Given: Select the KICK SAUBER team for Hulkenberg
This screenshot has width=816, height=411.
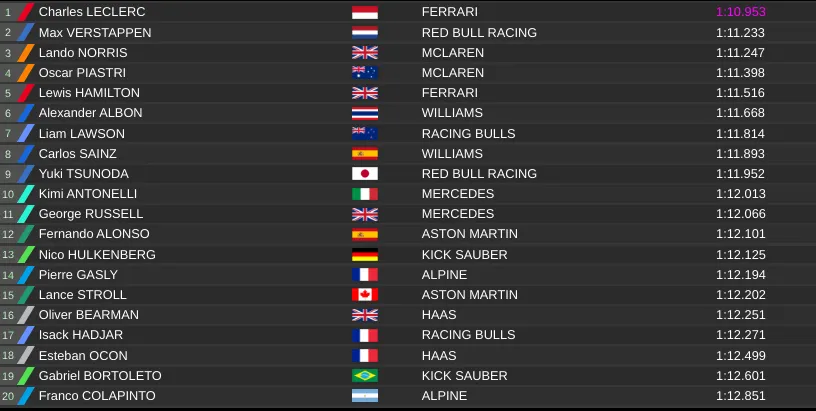Looking at the screenshot, I should pos(464,254).
